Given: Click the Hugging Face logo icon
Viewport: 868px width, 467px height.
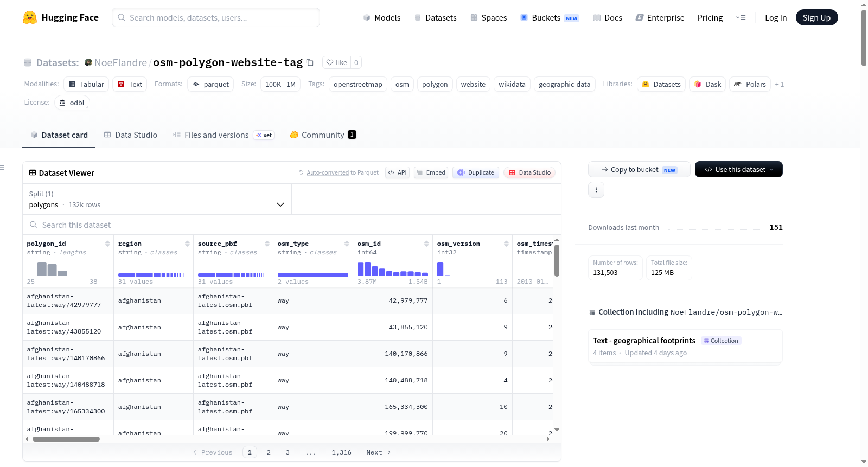Looking at the screenshot, I should pyautogui.click(x=30, y=17).
